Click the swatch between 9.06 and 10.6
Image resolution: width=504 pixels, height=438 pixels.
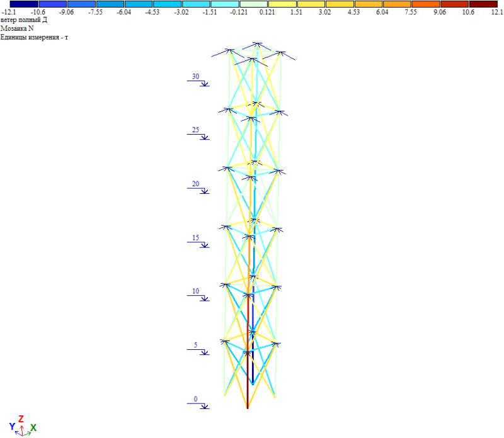tap(455, 4)
